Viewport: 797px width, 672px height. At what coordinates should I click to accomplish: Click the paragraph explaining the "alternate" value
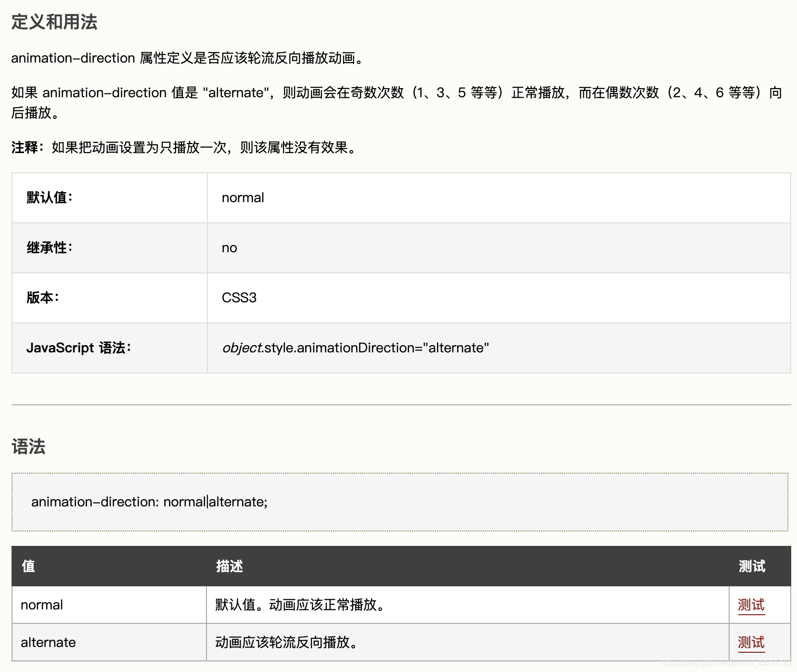tap(397, 103)
